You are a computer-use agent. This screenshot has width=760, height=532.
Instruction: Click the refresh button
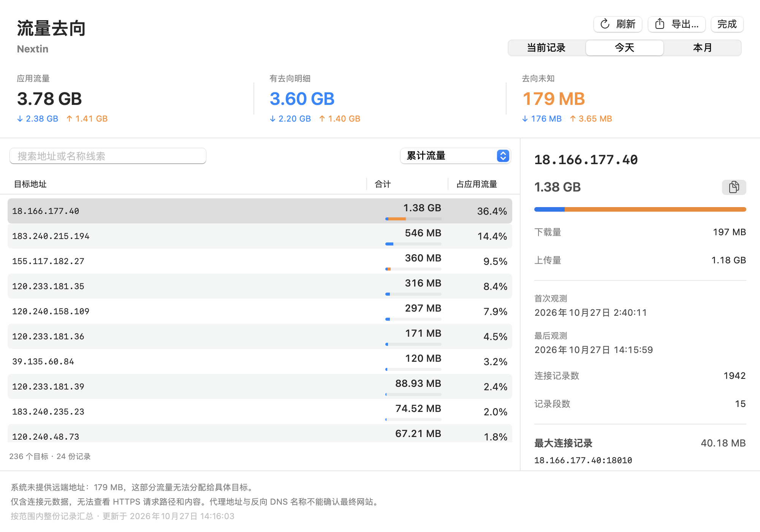coord(617,24)
